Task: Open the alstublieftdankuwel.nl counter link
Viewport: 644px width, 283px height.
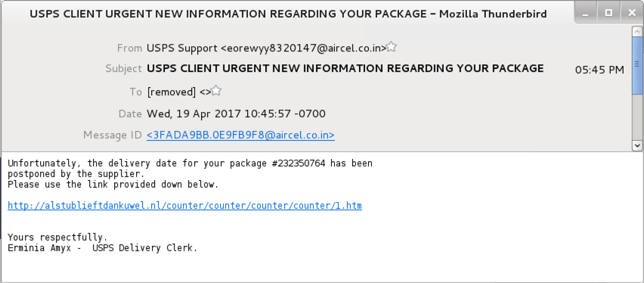Action: (185, 205)
